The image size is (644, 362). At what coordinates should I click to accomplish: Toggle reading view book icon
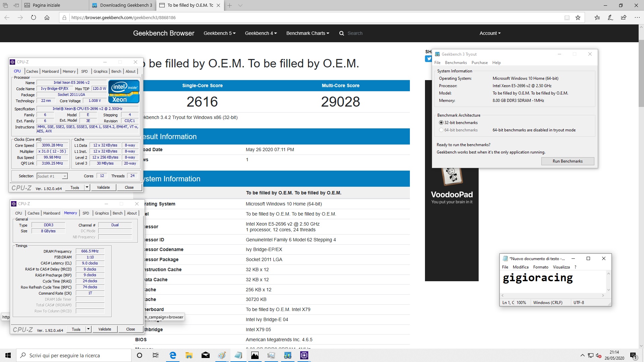tap(567, 17)
